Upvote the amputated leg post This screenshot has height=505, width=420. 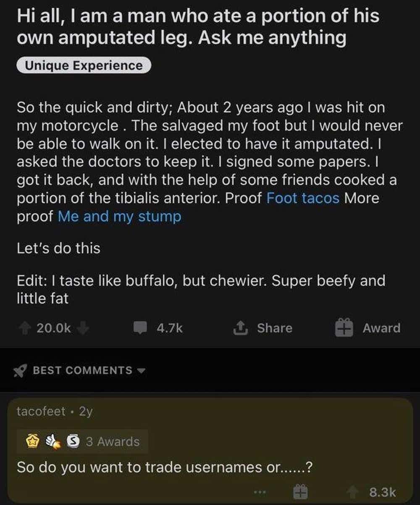click(25, 328)
